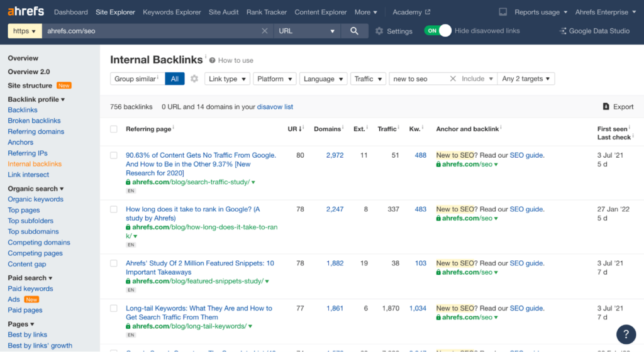Open the help question mark bubble
The height and width of the screenshot is (352, 644).
click(626, 334)
